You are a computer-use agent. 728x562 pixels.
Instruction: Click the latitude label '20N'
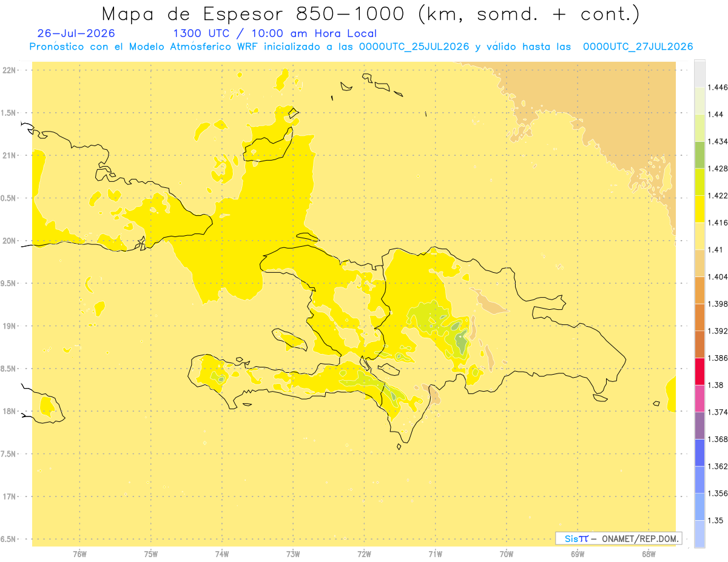pyautogui.click(x=9, y=241)
